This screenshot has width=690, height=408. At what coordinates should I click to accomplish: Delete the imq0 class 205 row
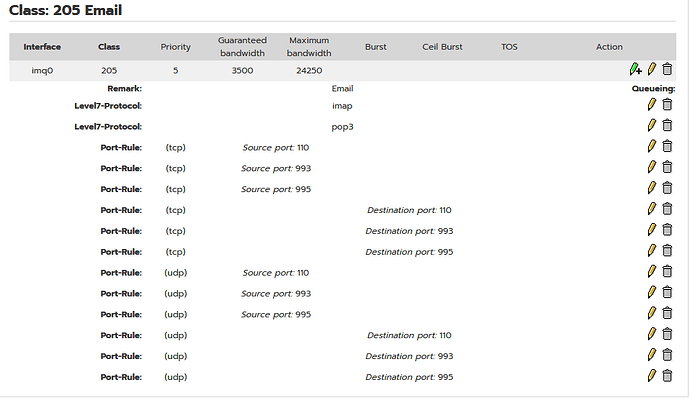point(668,69)
